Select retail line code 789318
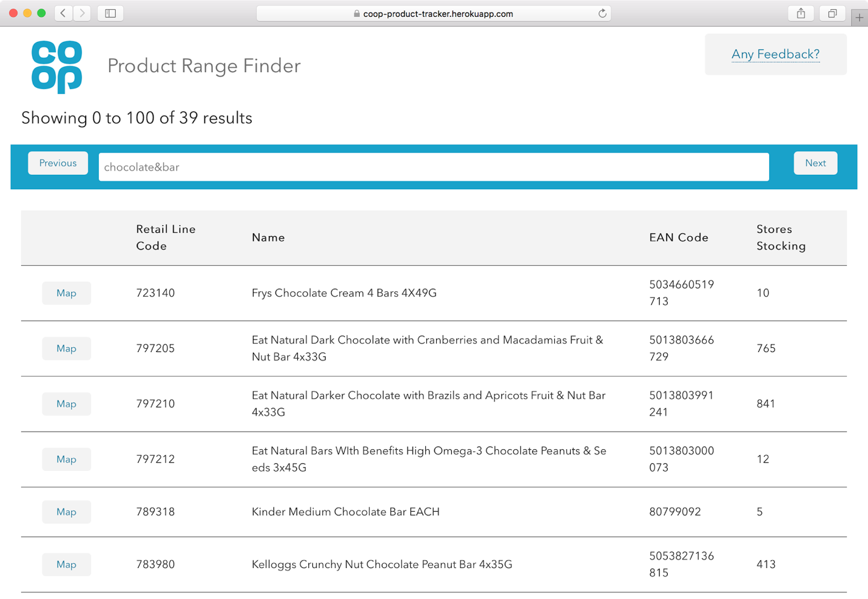Viewport: 868px width, 599px height. click(x=155, y=512)
